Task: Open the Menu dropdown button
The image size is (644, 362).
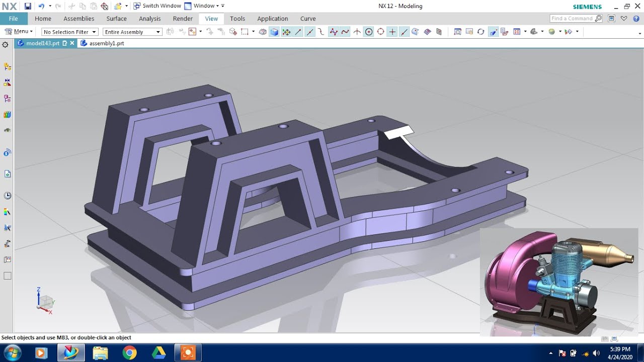Action: (x=19, y=32)
